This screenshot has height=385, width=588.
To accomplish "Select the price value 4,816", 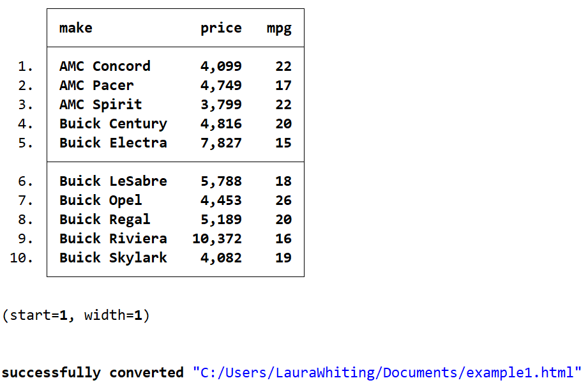I will coord(221,124).
